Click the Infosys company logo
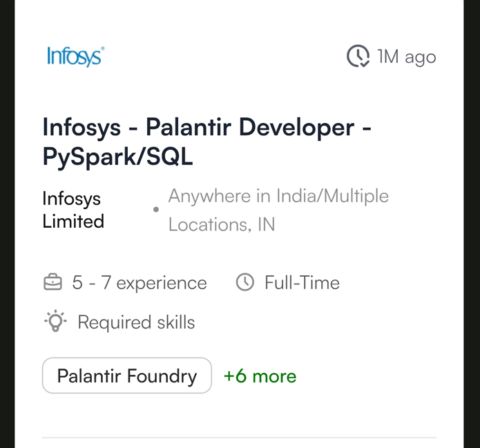 (75, 57)
